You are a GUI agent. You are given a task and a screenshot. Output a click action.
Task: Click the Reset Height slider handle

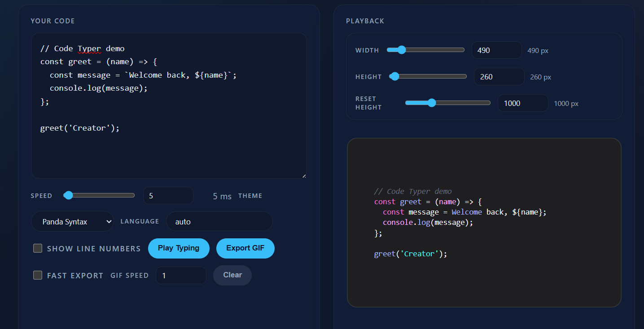[x=432, y=103]
